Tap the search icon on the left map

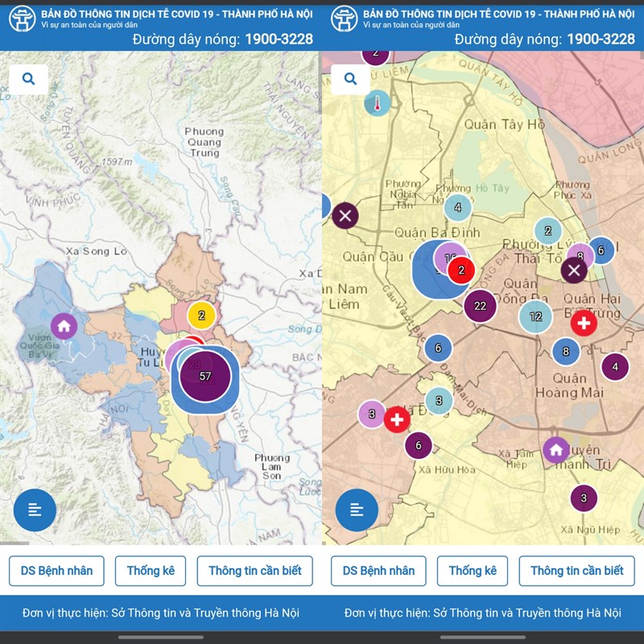point(29,79)
